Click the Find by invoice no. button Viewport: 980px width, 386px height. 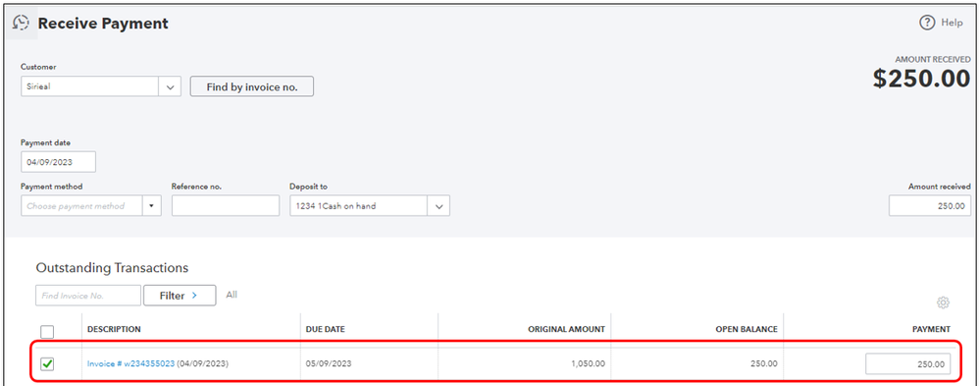click(251, 87)
